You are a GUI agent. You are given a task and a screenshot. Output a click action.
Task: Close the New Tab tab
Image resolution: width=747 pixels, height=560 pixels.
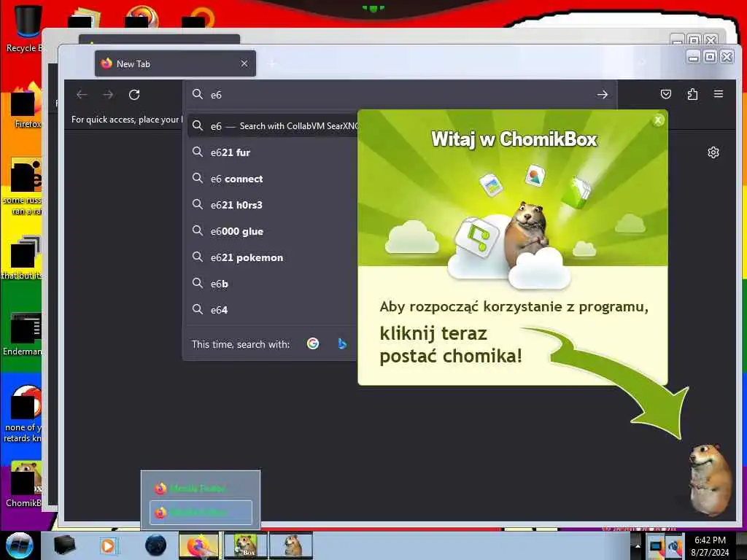244,63
